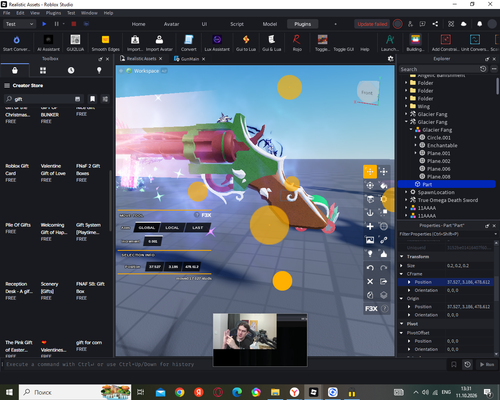Open Toolbox search filter options icon

(105, 99)
